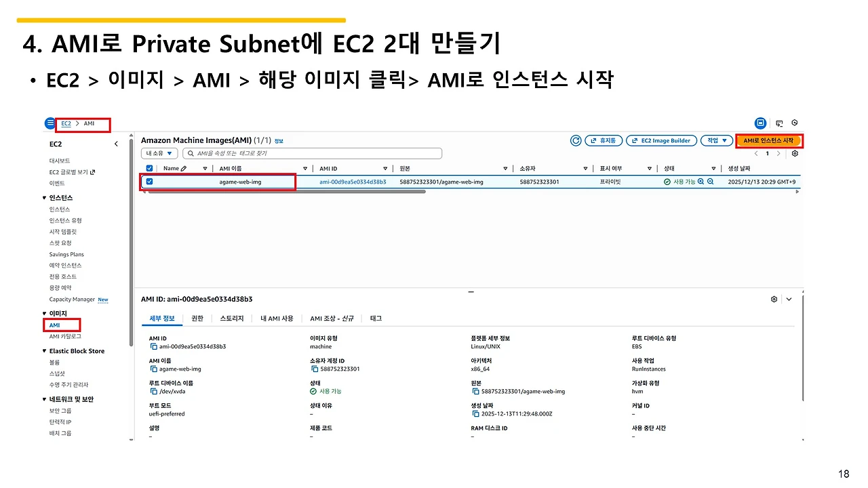Copy the 루트 디바이스 이름 /dev/xvda value

pos(153,391)
